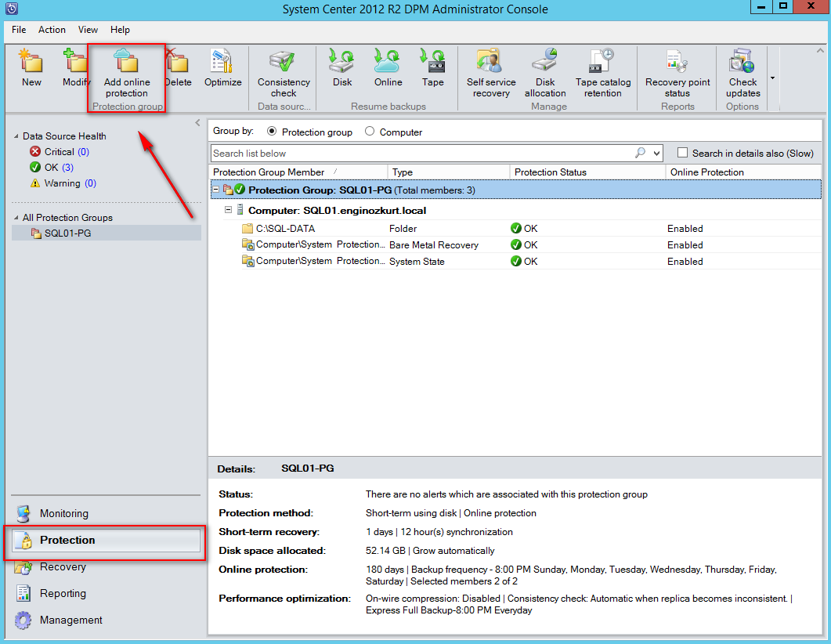Click 'Short-term using disk | Online protection' text

450,513
